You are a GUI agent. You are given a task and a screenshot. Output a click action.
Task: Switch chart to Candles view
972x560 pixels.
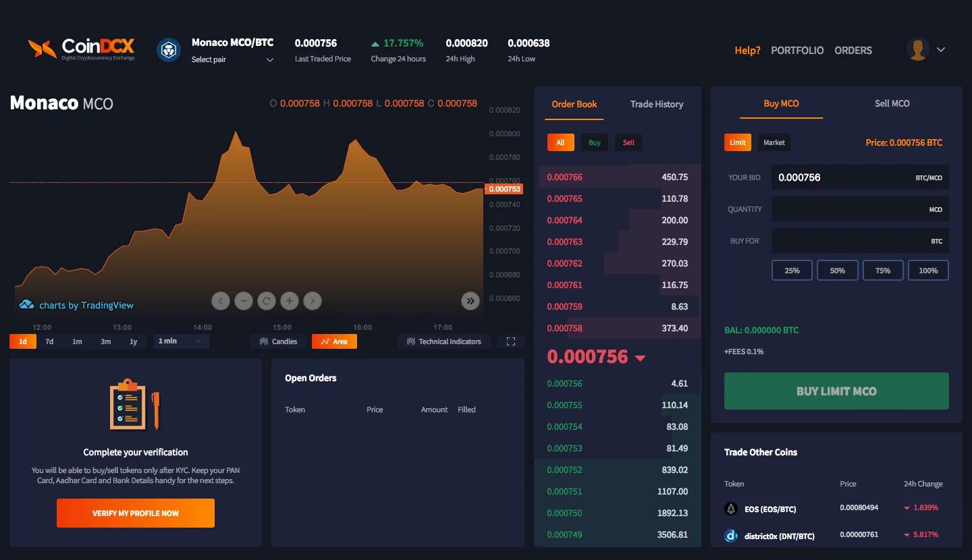click(278, 341)
